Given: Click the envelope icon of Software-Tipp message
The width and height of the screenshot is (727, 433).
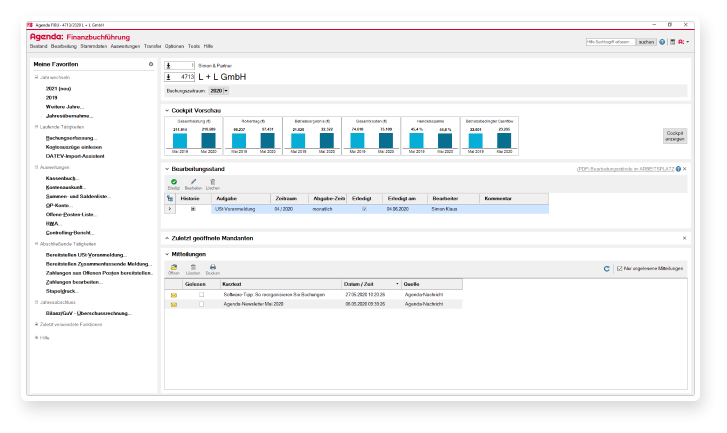Looking at the screenshot, I should tap(173, 295).
